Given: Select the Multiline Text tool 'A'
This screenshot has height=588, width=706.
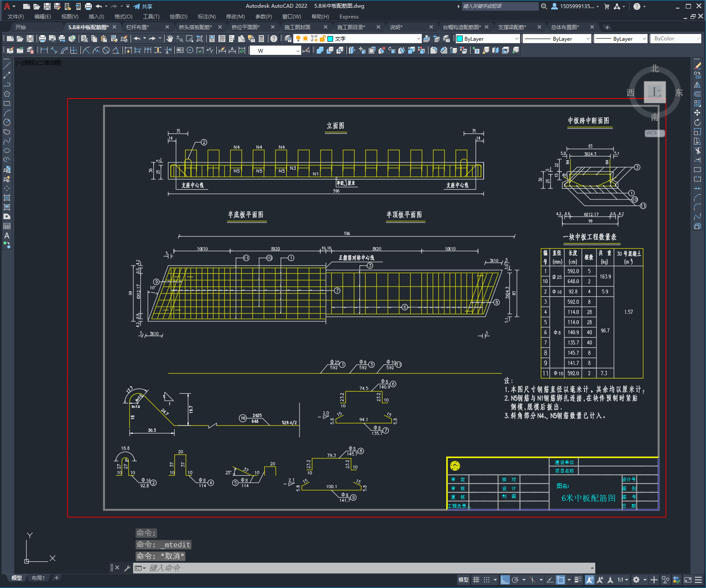Looking at the screenshot, I should [x=7, y=235].
